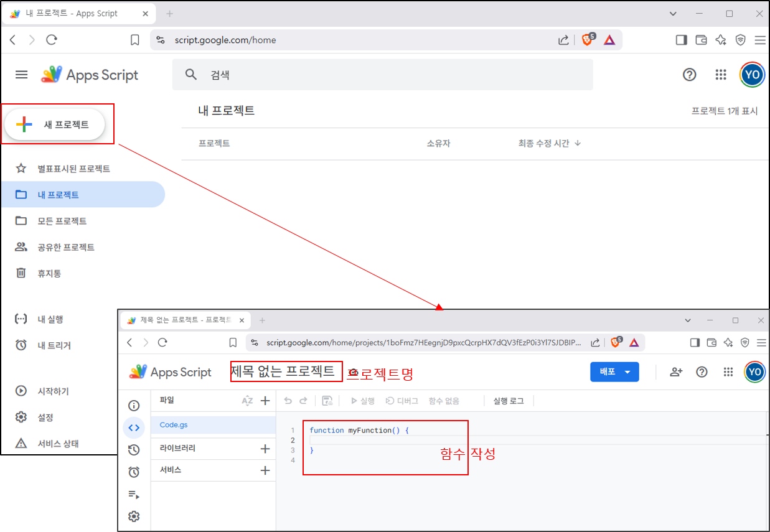Screen dimensions: 770x532
Task: Toggle the sidebar panel icon in the home window toolbar
Action: [x=682, y=40]
